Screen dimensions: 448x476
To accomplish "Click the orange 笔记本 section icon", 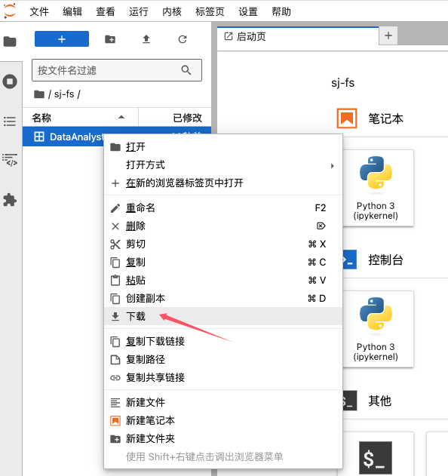I will pos(347,118).
